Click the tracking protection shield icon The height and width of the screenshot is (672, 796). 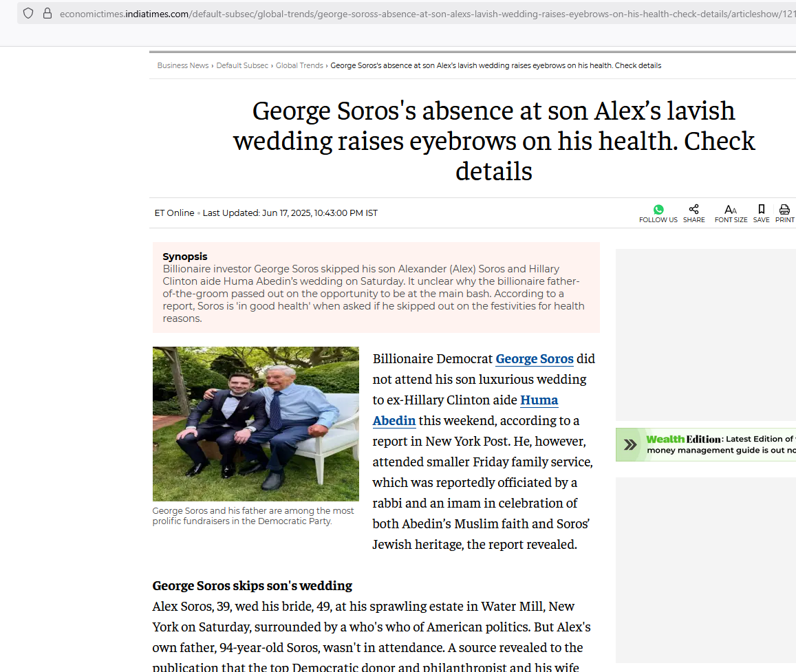28,14
